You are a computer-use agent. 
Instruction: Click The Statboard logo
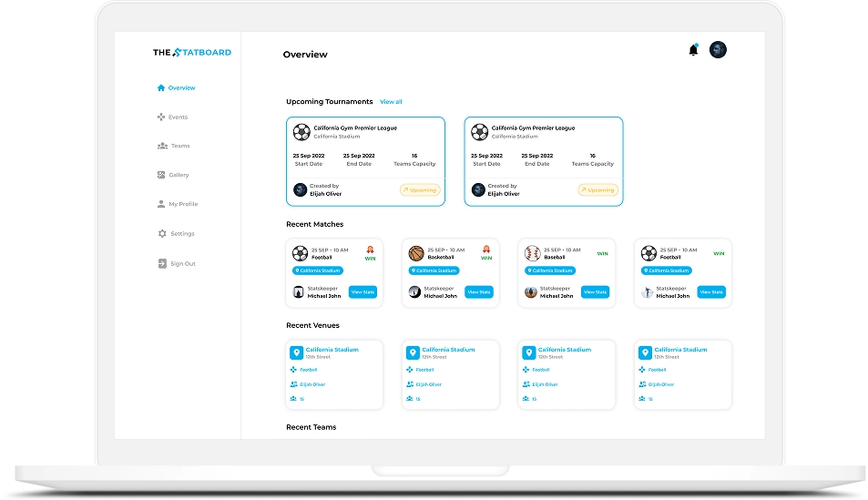pyautogui.click(x=192, y=53)
